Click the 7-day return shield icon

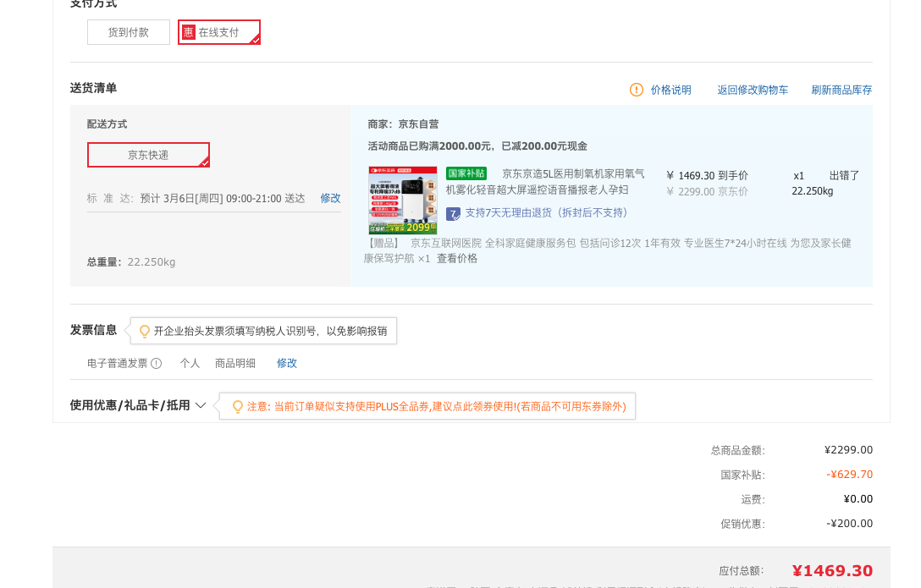[453, 213]
